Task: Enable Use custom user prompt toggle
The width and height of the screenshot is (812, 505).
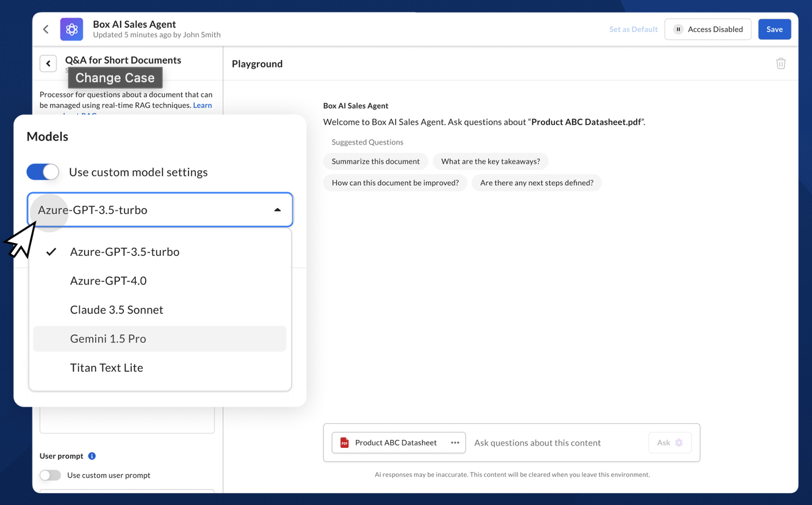Action: tap(50, 475)
